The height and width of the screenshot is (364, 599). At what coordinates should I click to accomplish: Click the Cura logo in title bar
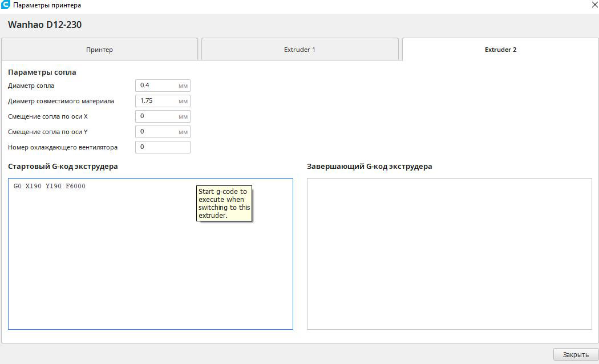click(x=6, y=5)
